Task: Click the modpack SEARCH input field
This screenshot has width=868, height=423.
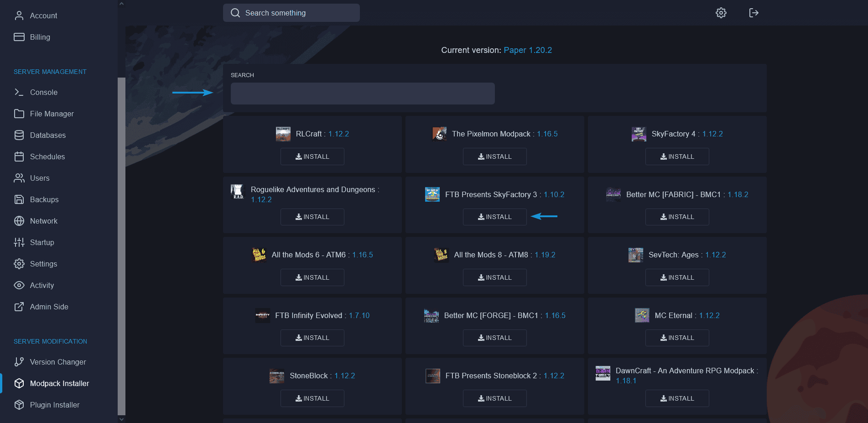Action: click(x=362, y=94)
